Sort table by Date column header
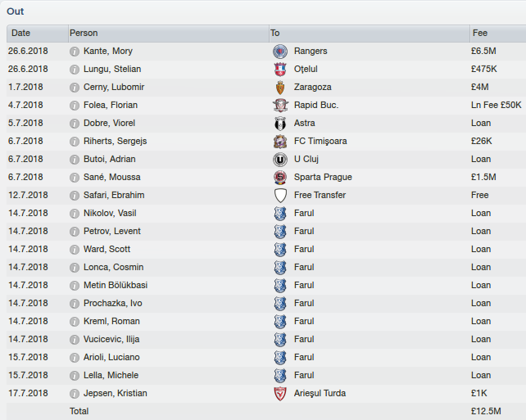The height and width of the screenshot is (420, 526). (37, 34)
